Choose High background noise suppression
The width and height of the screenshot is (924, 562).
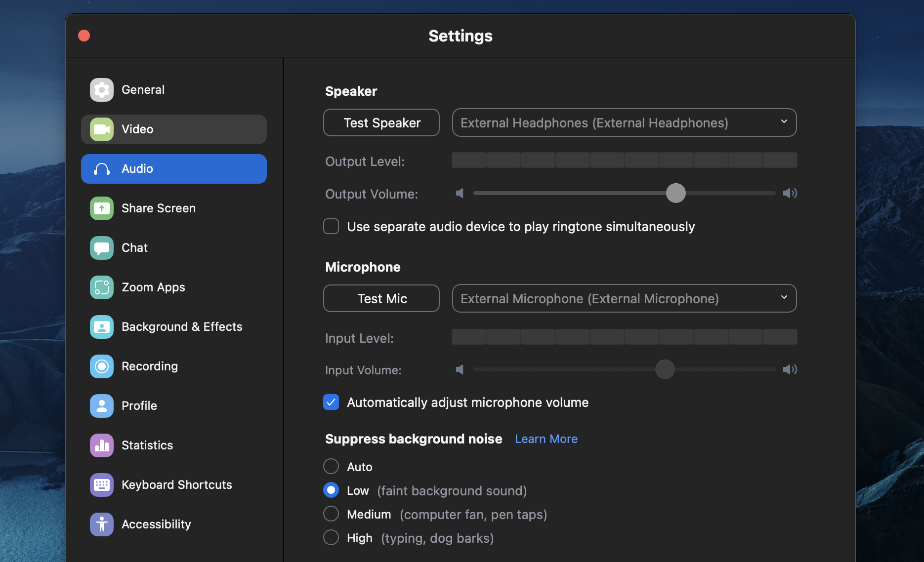[331, 538]
